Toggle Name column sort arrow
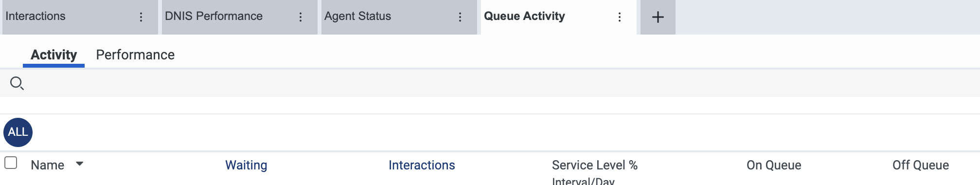The image size is (980, 185). (x=80, y=164)
